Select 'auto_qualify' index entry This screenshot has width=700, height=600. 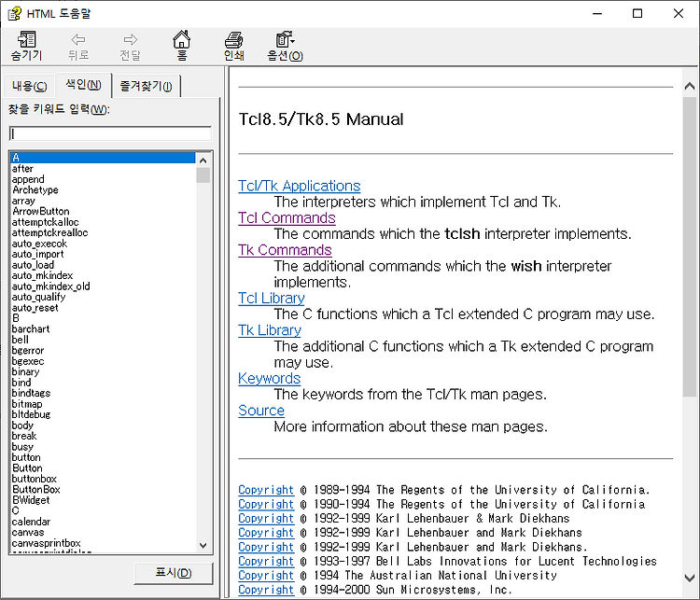coord(38,298)
